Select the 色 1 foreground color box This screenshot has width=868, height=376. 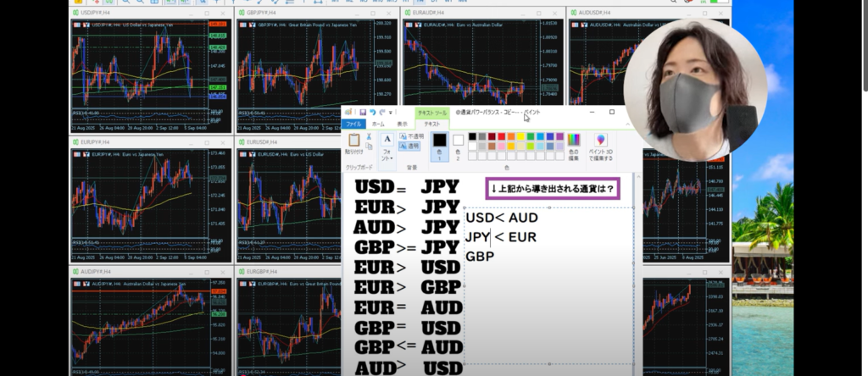point(440,146)
